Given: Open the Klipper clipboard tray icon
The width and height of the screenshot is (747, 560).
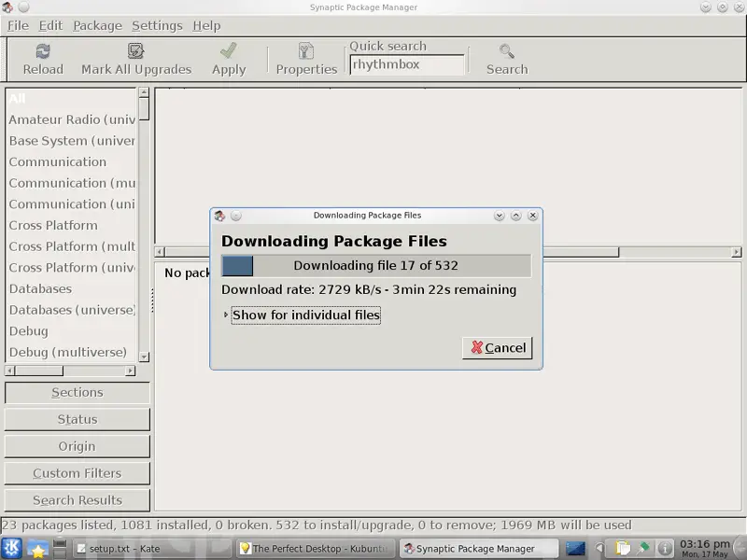Looking at the screenshot, I should [x=622, y=549].
